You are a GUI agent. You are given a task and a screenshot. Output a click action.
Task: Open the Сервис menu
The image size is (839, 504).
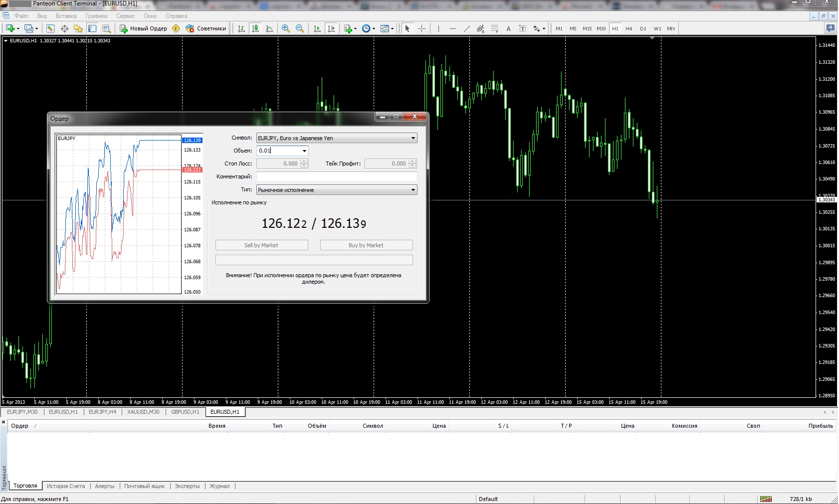[x=125, y=16]
